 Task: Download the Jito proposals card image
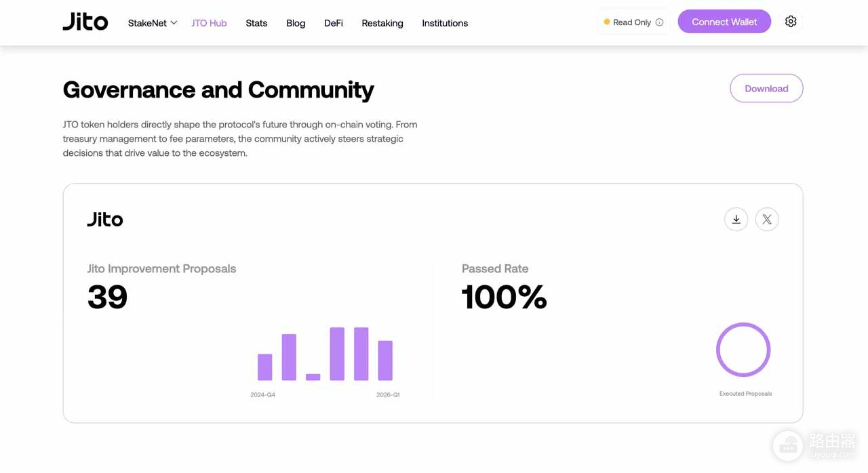tap(736, 219)
